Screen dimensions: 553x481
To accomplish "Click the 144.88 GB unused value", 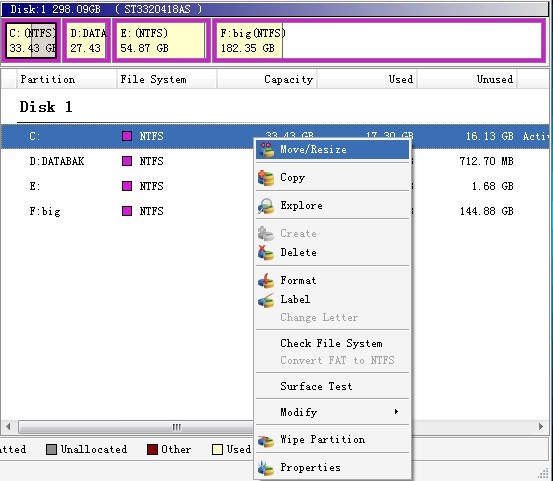I will (x=486, y=211).
